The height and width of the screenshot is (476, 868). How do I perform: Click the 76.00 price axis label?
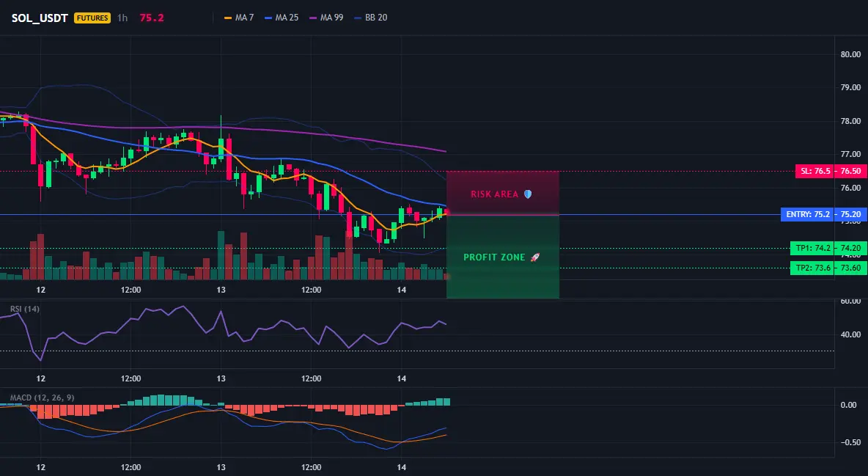pyautogui.click(x=850, y=188)
